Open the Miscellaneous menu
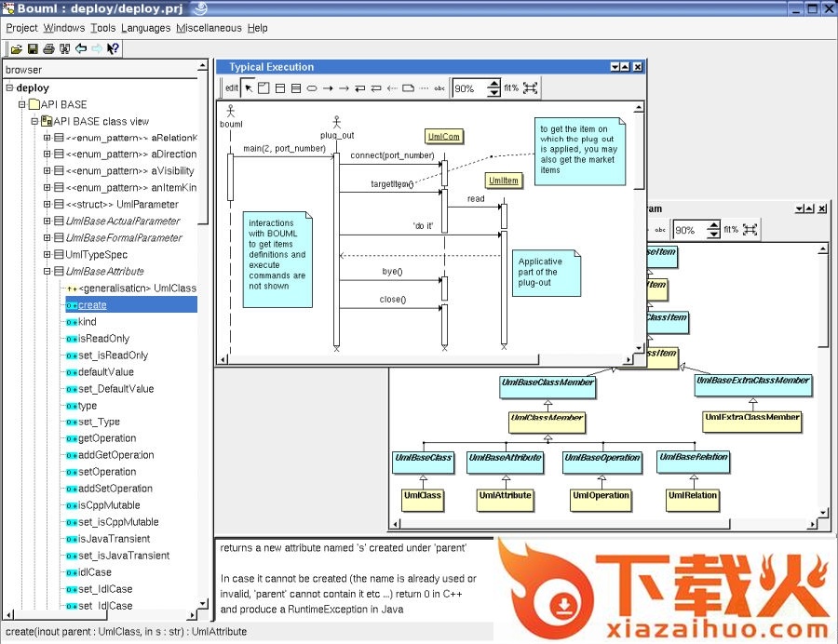 coord(209,28)
